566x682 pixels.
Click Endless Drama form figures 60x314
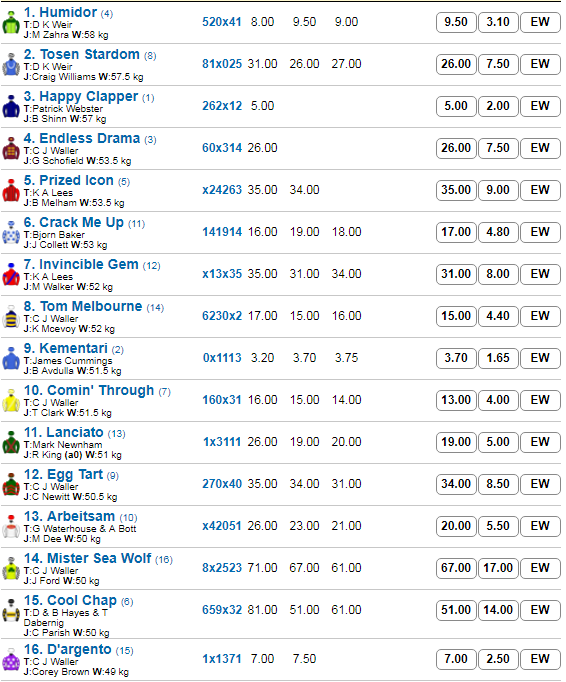tap(222, 148)
